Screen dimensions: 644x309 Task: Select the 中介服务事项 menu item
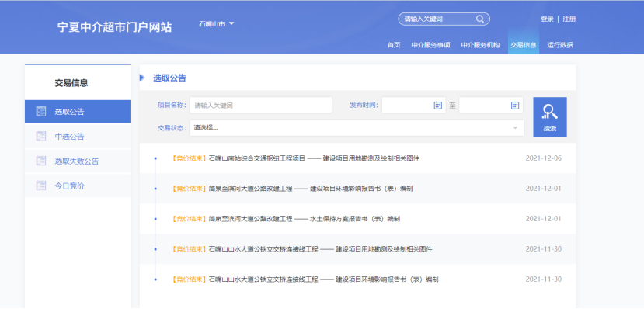[x=430, y=45]
